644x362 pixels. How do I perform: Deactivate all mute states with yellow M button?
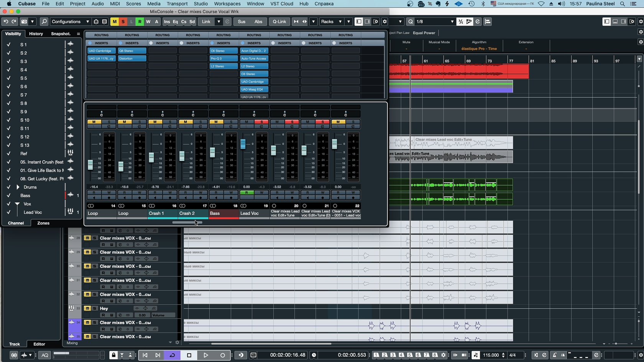tap(115, 22)
